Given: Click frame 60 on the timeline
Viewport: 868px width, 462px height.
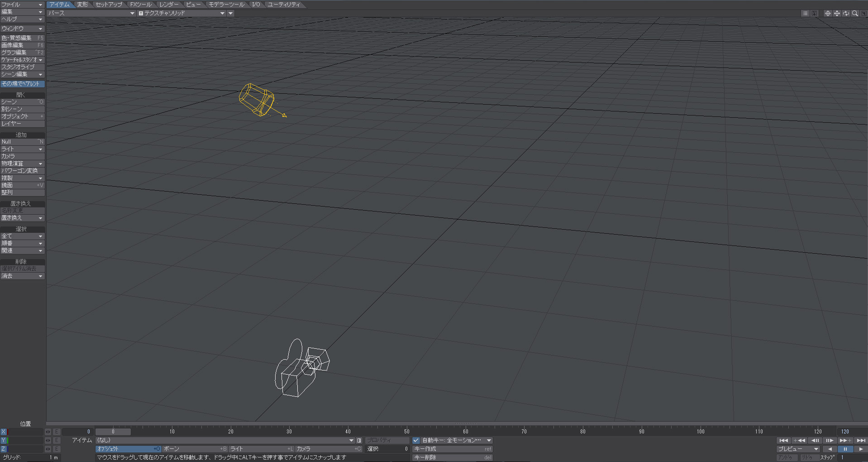Looking at the screenshot, I should (x=465, y=431).
